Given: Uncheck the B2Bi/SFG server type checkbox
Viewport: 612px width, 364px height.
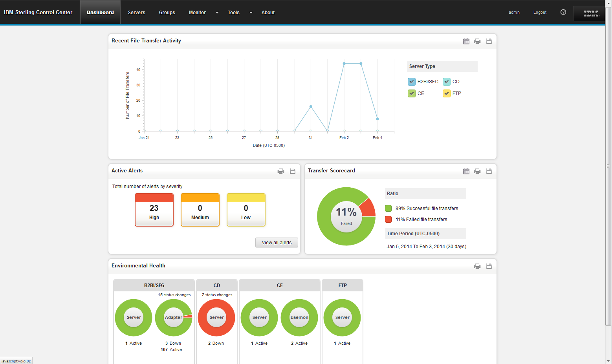Looking at the screenshot, I should [412, 82].
